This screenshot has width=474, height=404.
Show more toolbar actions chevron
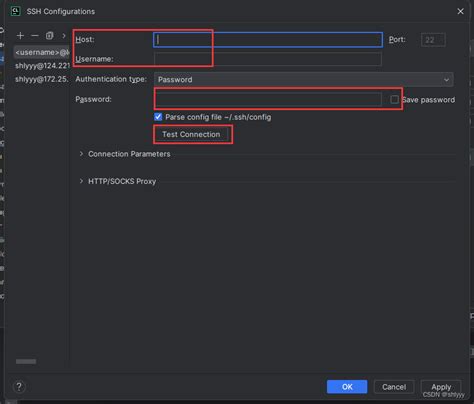coord(64,36)
